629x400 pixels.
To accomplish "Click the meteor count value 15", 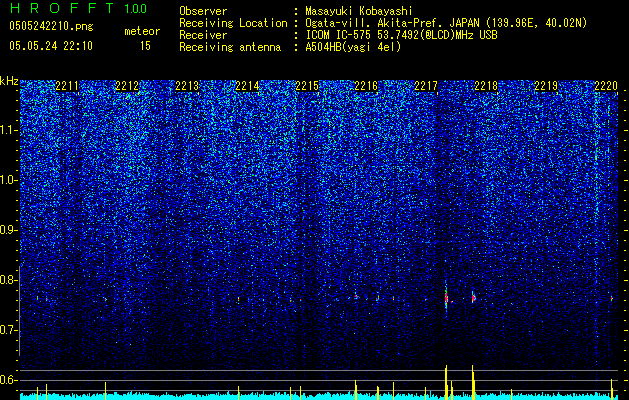I will tap(145, 46).
